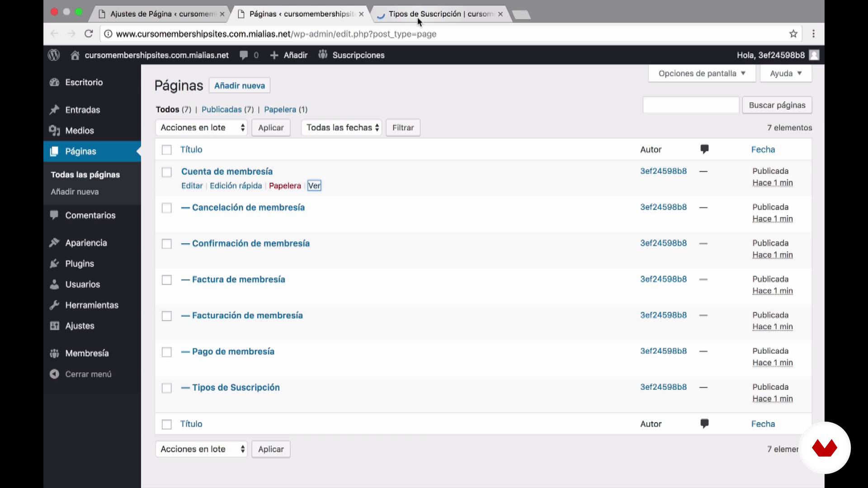Check the box for Tipos de Suscripción
868x488 pixels.
pyautogui.click(x=167, y=388)
